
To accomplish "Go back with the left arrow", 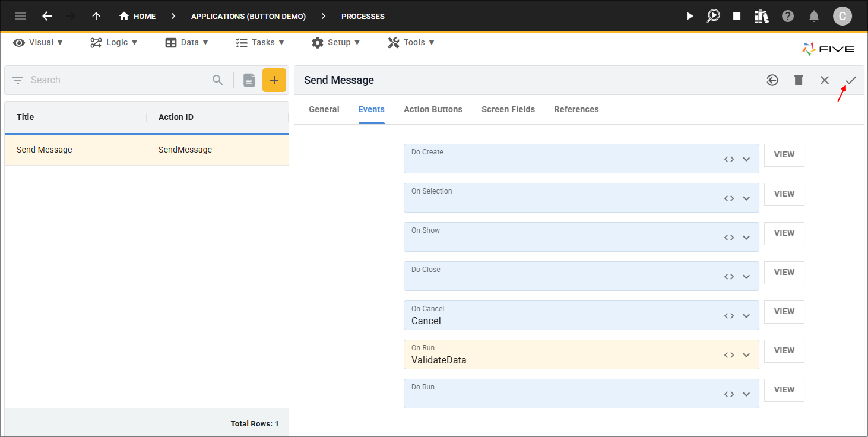I will pyautogui.click(x=47, y=16).
